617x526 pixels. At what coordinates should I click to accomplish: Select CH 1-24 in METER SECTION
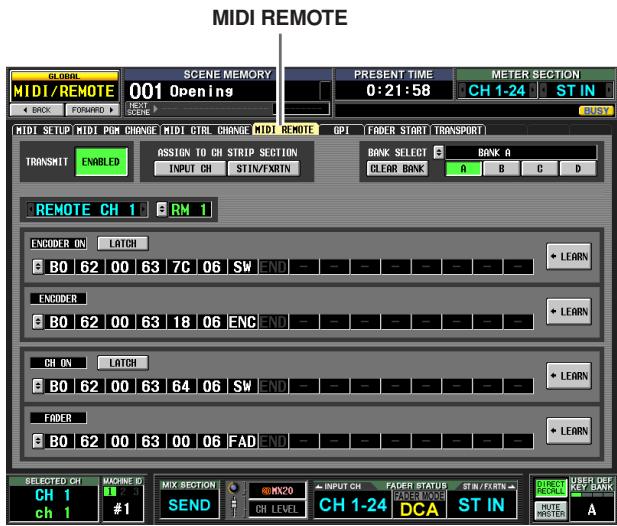tap(497, 91)
